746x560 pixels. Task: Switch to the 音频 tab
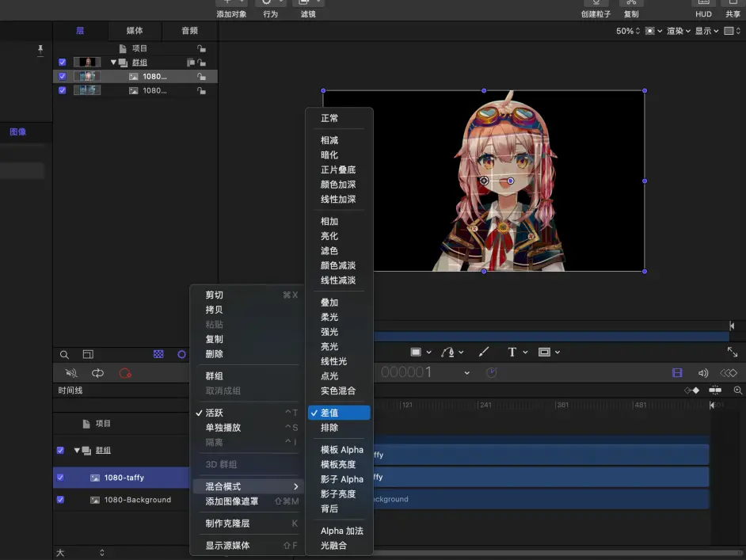pos(189,31)
